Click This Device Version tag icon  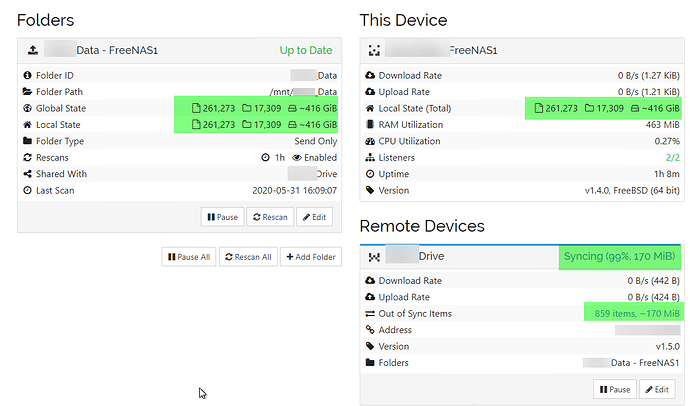click(x=370, y=190)
